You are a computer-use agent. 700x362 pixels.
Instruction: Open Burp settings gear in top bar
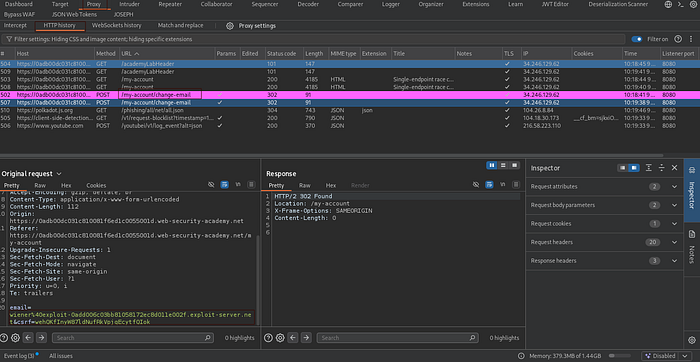[692, 4]
